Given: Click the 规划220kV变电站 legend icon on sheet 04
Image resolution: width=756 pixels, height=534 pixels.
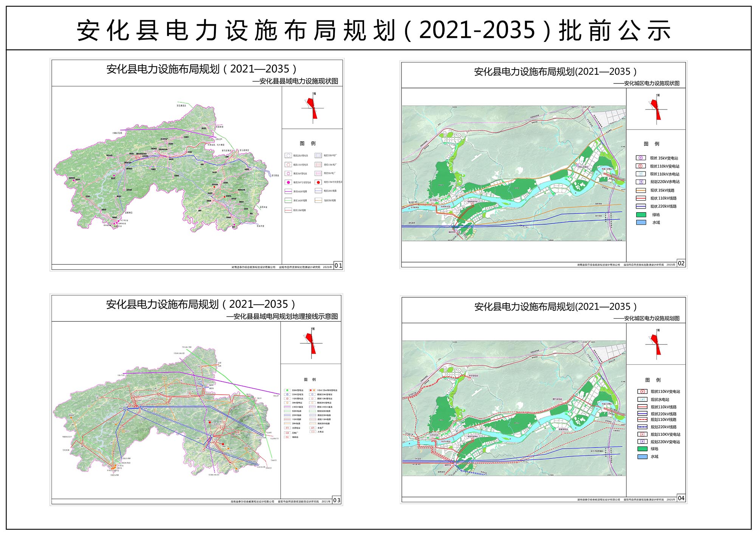Looking at the screenshot, I should (x=642, y=441).
